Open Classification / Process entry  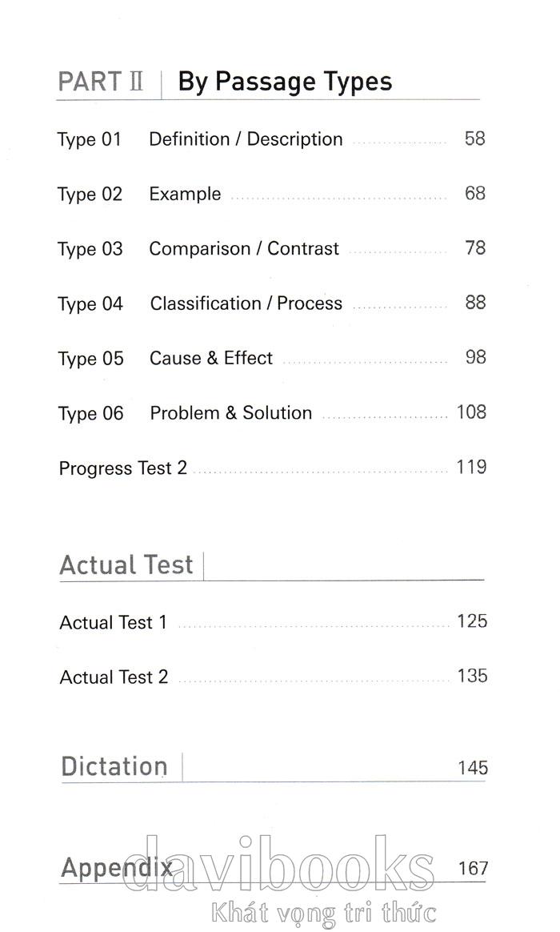(x=246, y=303)
